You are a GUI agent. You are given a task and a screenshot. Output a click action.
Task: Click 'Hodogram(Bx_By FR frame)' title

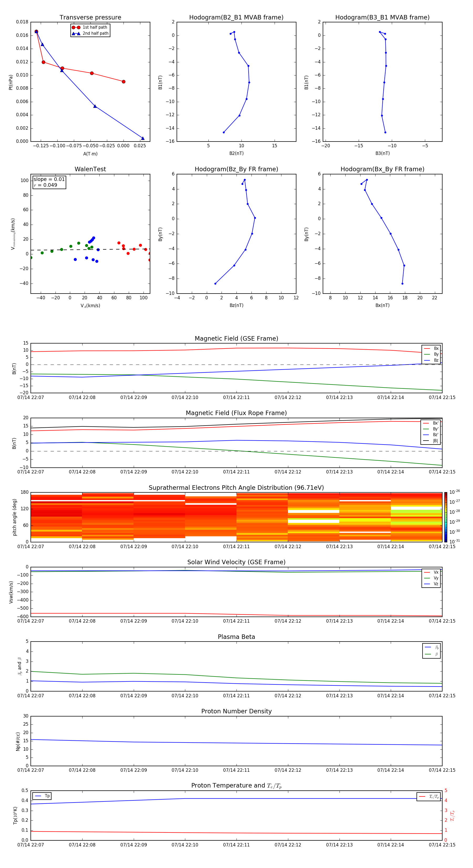pyautogui.click(x=382, y=169)
